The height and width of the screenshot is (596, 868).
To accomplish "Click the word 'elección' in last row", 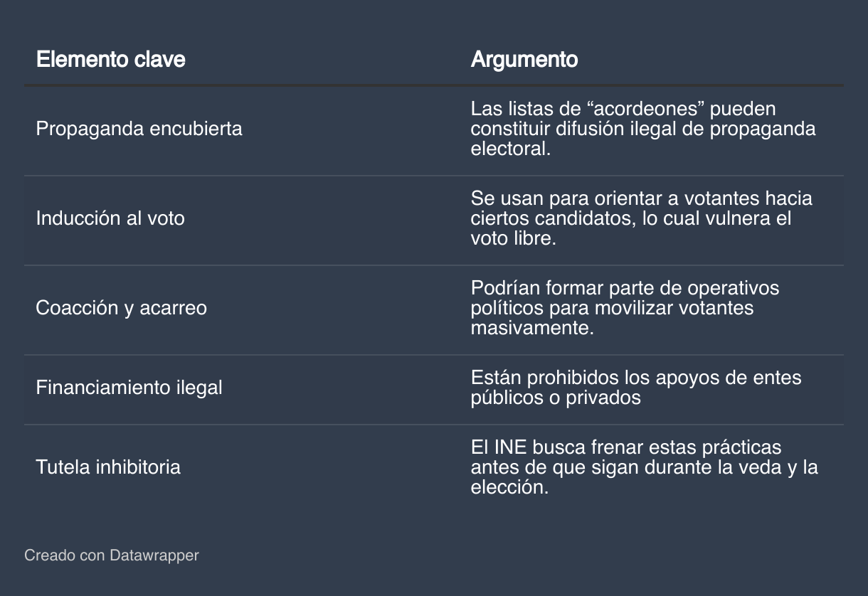I will [x=510, y=488].
